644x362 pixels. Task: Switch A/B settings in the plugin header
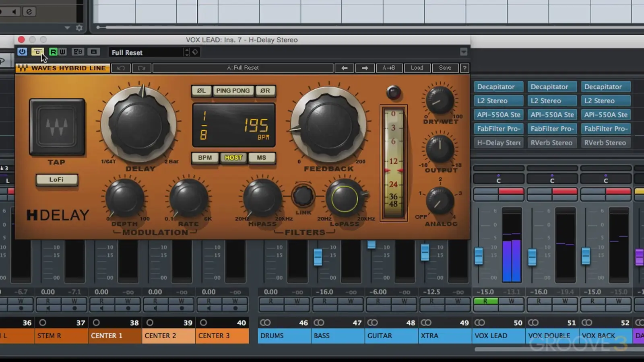coord(78,52)
